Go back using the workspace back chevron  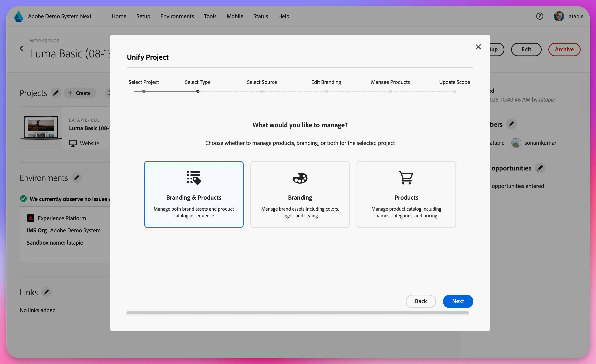point(22,49)
